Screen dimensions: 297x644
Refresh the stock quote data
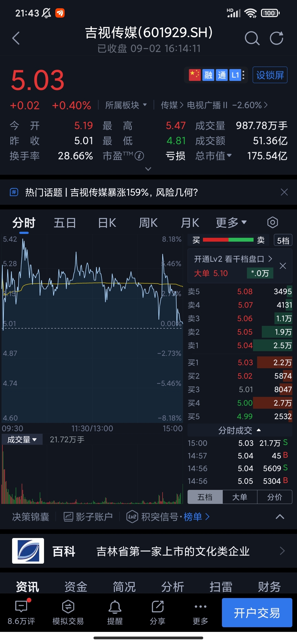pyautogui.click(x=276, y=38)
